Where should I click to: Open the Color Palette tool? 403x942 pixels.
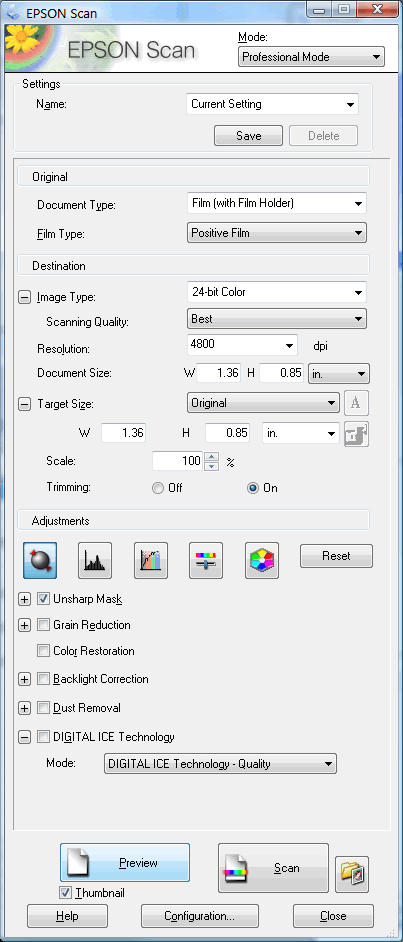[x=262, y=561]
